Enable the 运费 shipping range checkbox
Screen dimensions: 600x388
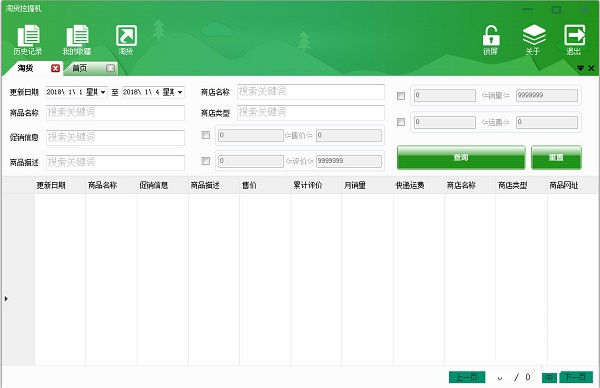401,122
